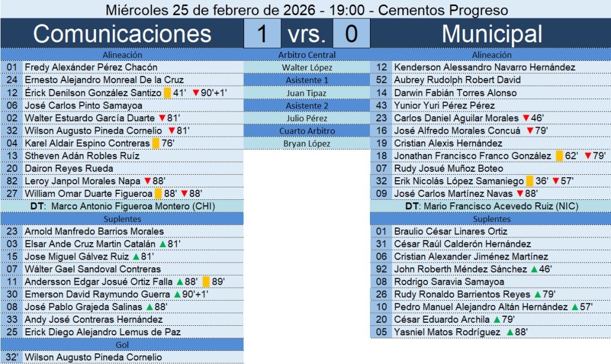
Task: Select the Comunicaciones score box showing 1
Action: [262, 33]
